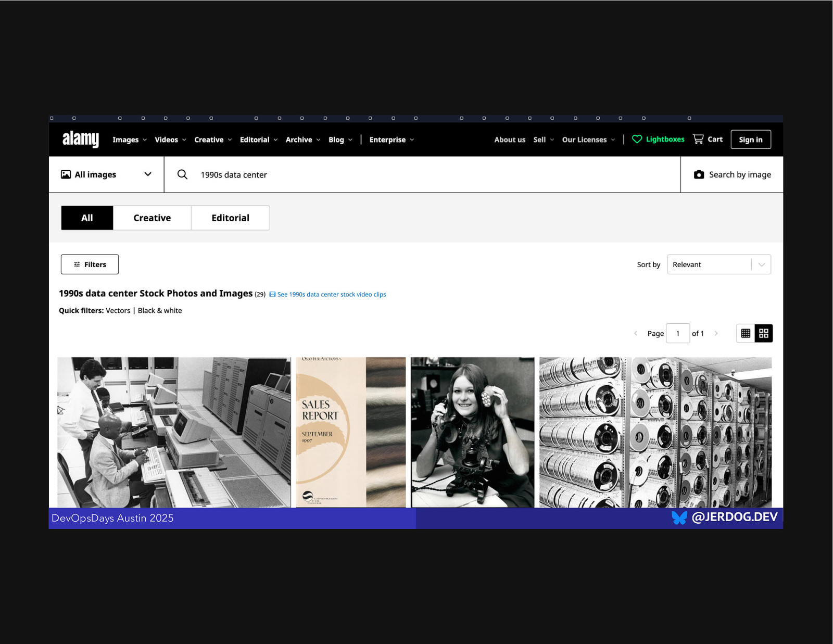
Task: Select the All results tab
Action: tap(87, 218)
